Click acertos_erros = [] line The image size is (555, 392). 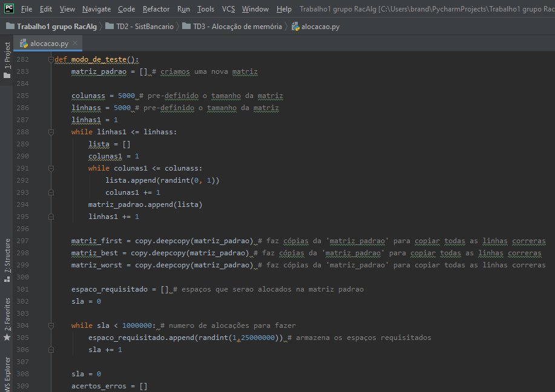(x=110, y=386)
